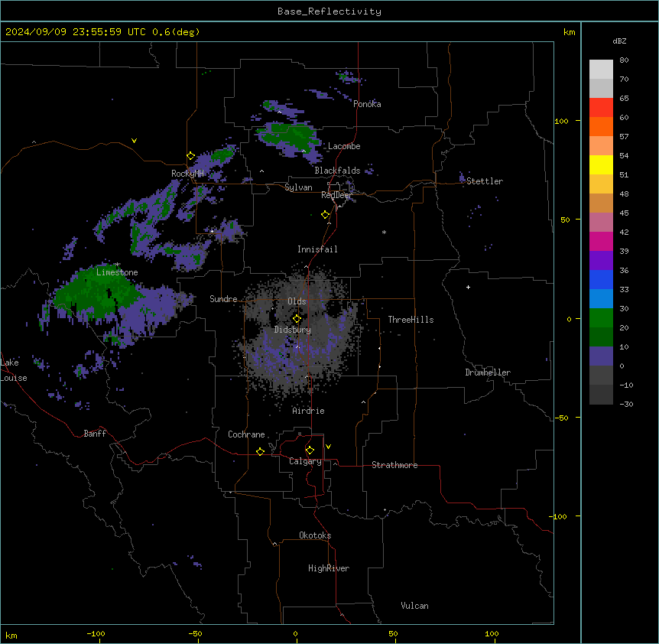Click the light gray top legend swatch
The image size is (659, 644).
click(x=601, y=70)
